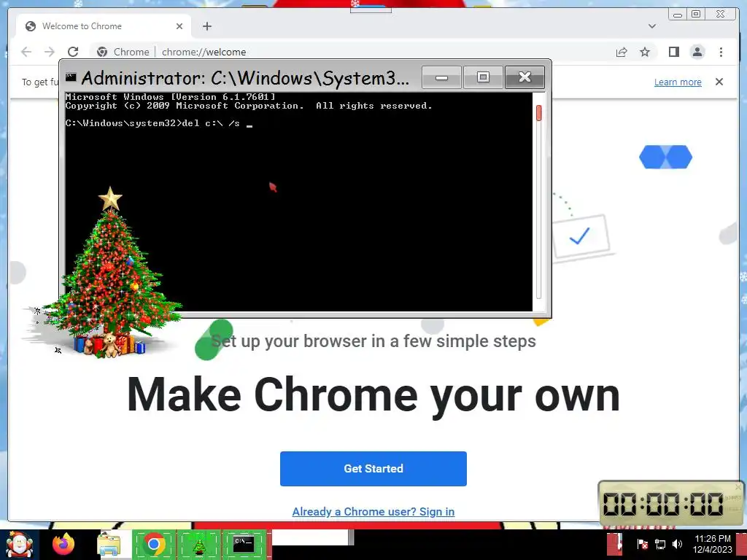The image size is (747, 560).
Task: Open the taskbar clock showing 11:26 PM
Action: point(712,544)
